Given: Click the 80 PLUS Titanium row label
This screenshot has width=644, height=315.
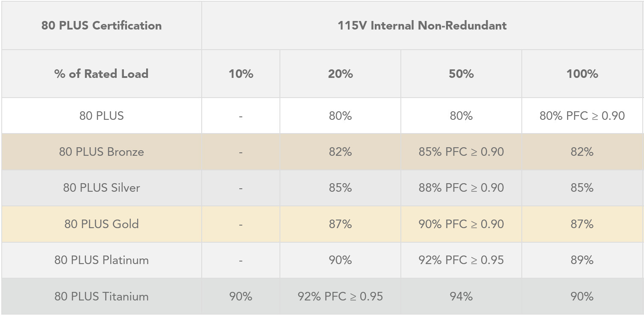Looking at the screenshot, I should tap(102, 296).
